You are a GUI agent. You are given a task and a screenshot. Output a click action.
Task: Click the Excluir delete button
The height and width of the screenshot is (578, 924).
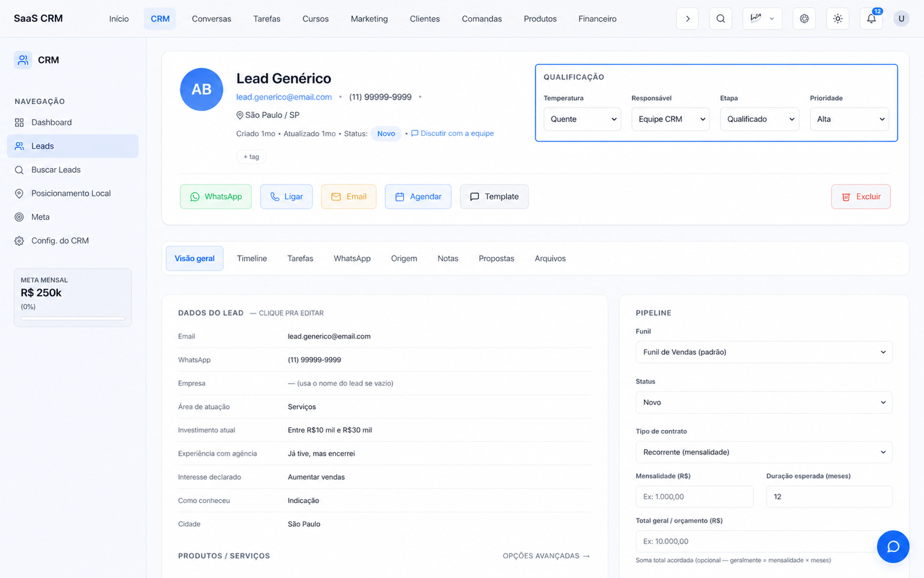pyautogui.click(x=861, y=197)
